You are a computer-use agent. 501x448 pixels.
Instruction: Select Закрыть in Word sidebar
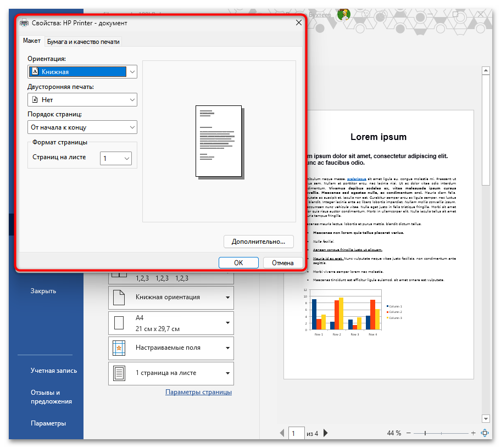click(43, 291)
